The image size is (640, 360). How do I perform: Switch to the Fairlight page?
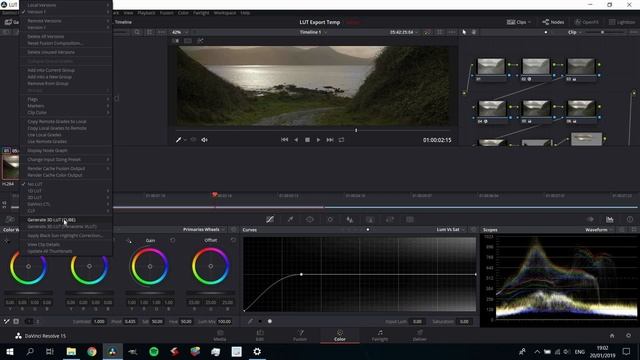(380, 336)
